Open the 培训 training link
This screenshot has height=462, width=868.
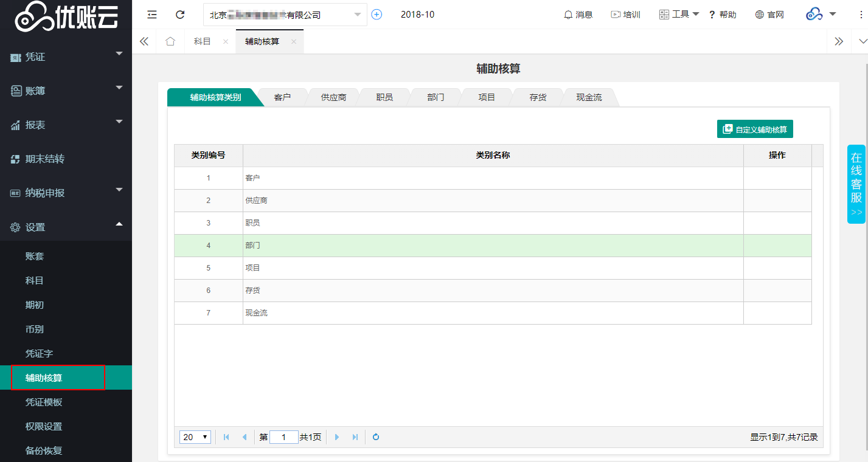pos(625,15)
